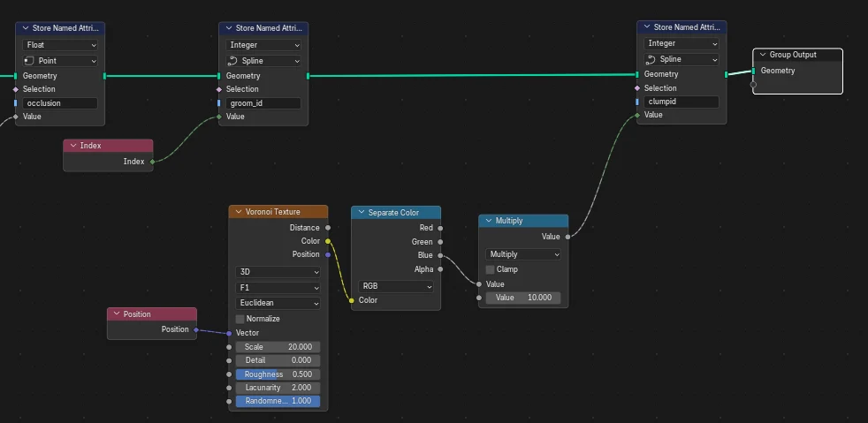
Task: Click the groom_id node Selection socket
Action: point(219,89)
